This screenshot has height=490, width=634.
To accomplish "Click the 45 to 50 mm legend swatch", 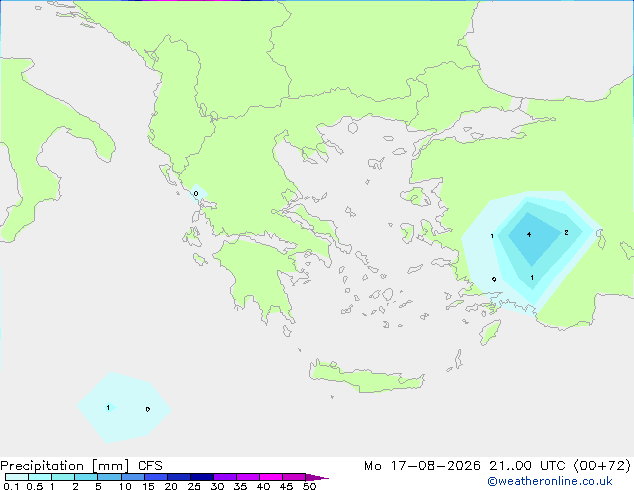I will (294, 477).
